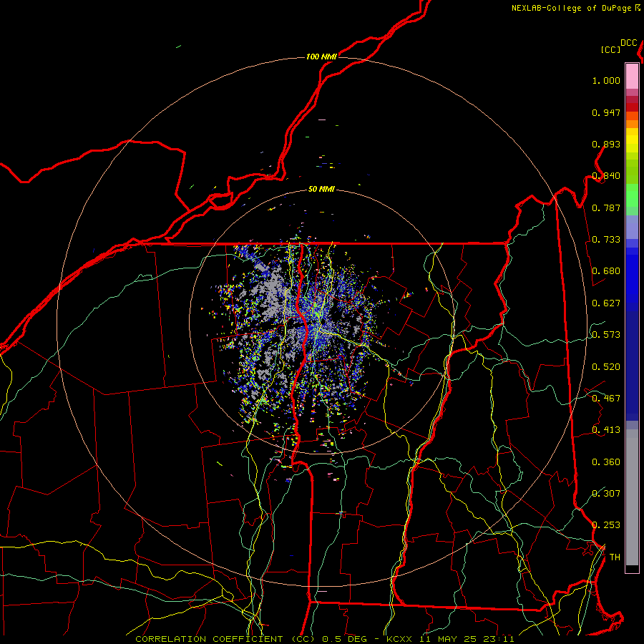
Task: Select the [CC] unit label above the scale
Action: tap(610, 49)
